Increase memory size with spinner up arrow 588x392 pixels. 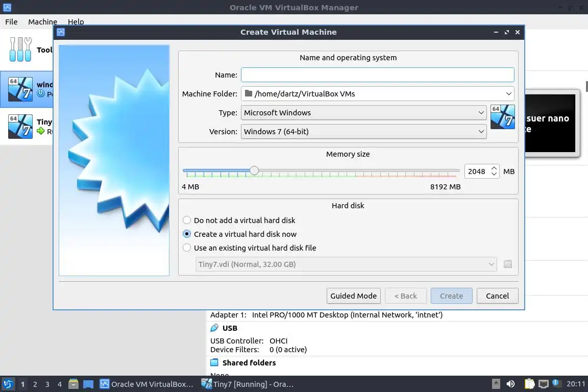(494, 168)
